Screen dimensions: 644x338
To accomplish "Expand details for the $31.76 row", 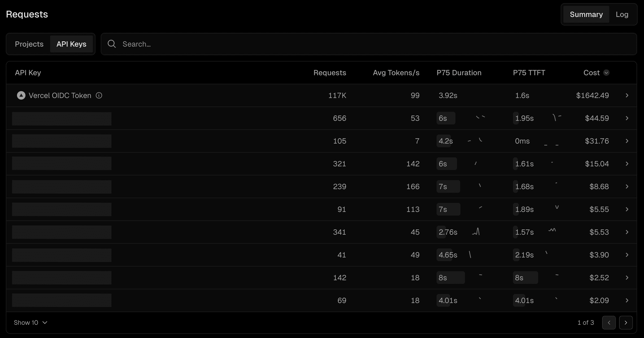I will [x=627, y=141].
